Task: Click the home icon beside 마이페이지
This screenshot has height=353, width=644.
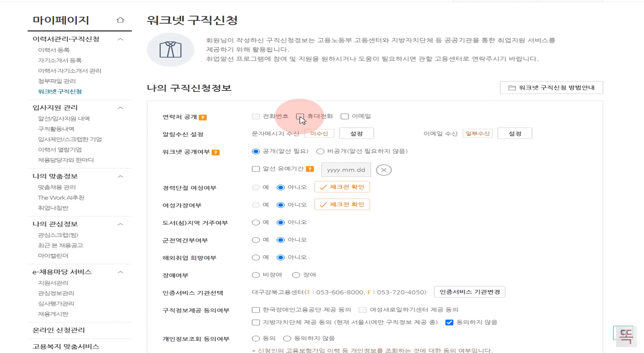Action: (120, 20)
